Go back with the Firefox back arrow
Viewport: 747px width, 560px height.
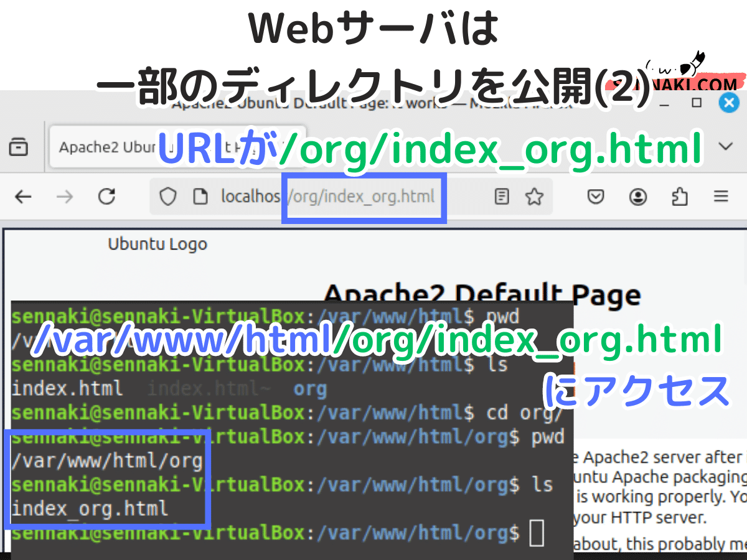23,197
